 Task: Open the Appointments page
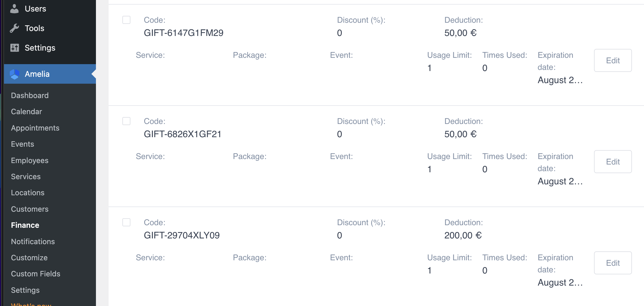35,128
